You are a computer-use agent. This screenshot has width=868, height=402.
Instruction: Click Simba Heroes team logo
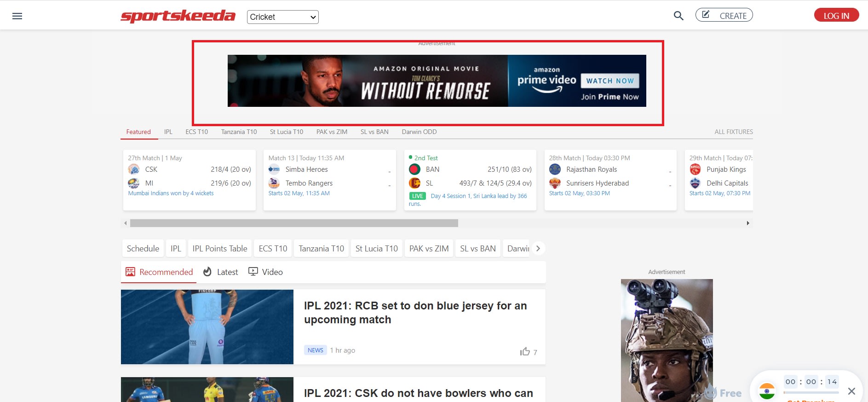274,169
